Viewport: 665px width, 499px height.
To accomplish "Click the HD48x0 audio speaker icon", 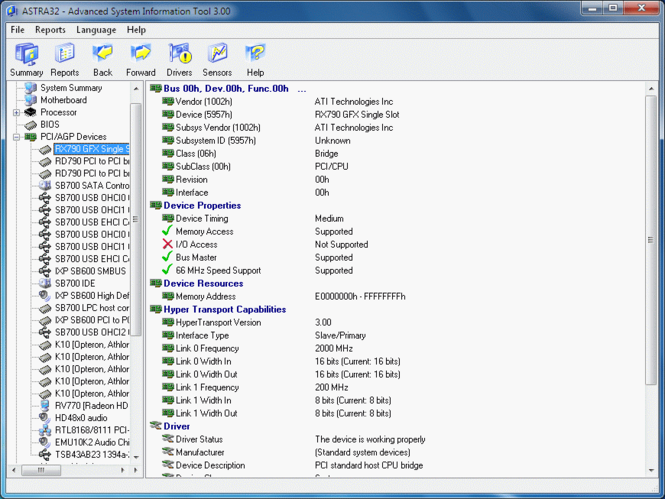I will click(x=45, y=418).
